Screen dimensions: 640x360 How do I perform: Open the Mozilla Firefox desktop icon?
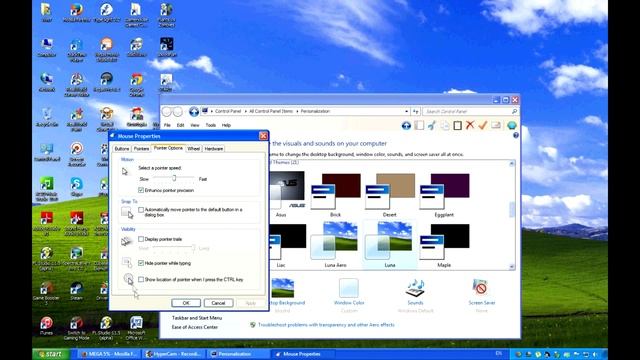(x=76, y=12)
